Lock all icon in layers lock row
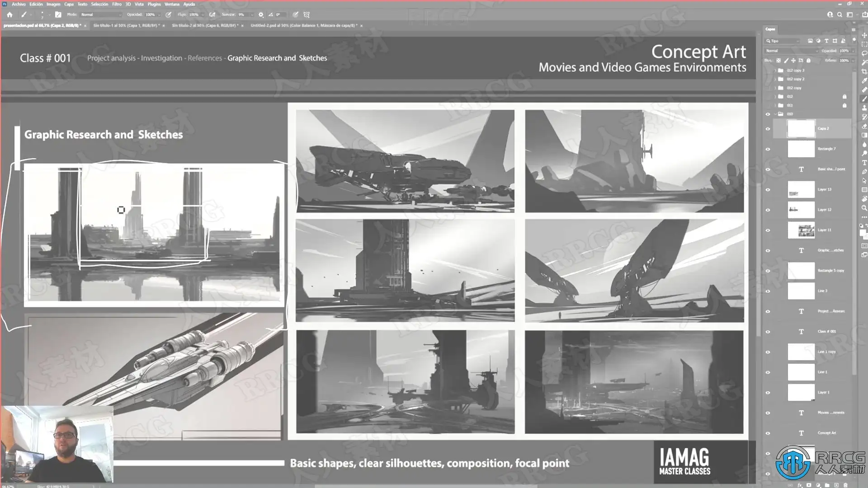868x488 pixels. coord(808,60)
